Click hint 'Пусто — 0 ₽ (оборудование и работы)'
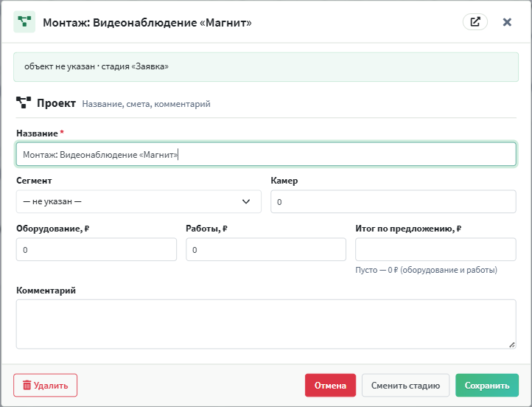The width and height of the screenshot is (532, 407). (426, 270)
